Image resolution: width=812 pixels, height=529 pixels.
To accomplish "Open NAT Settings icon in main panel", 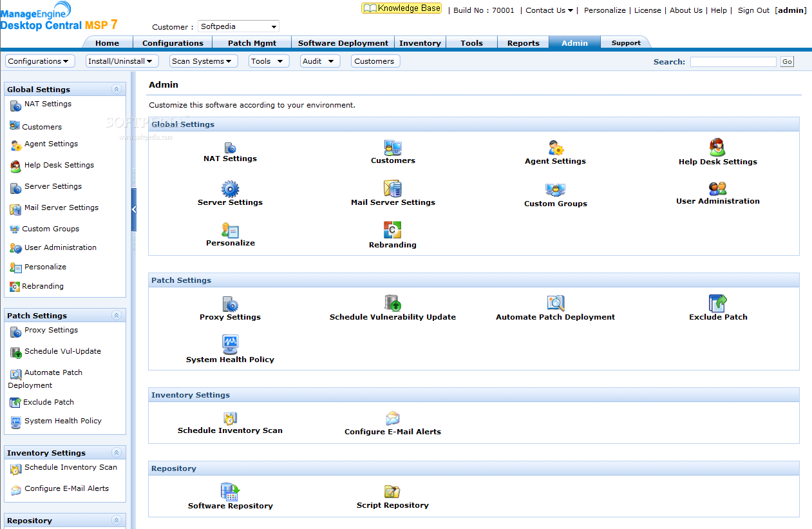I will pyautogui.click(x=230, y=148).
